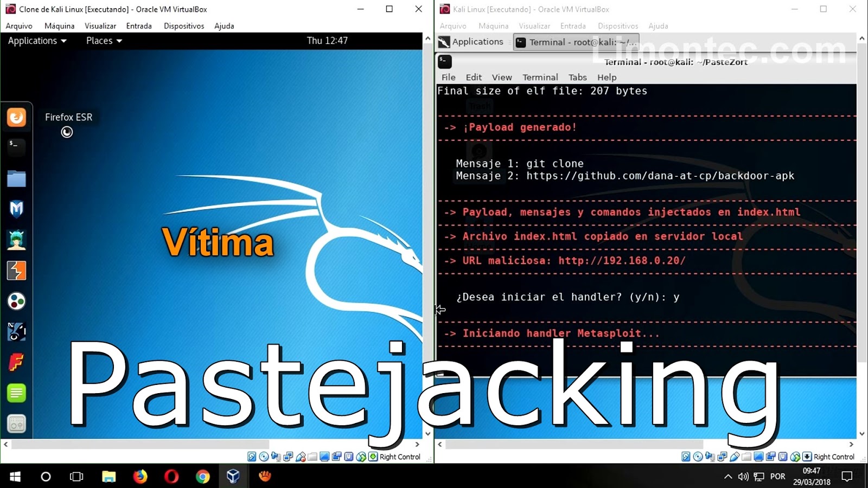Click the Windows Start button

point(14,477)
